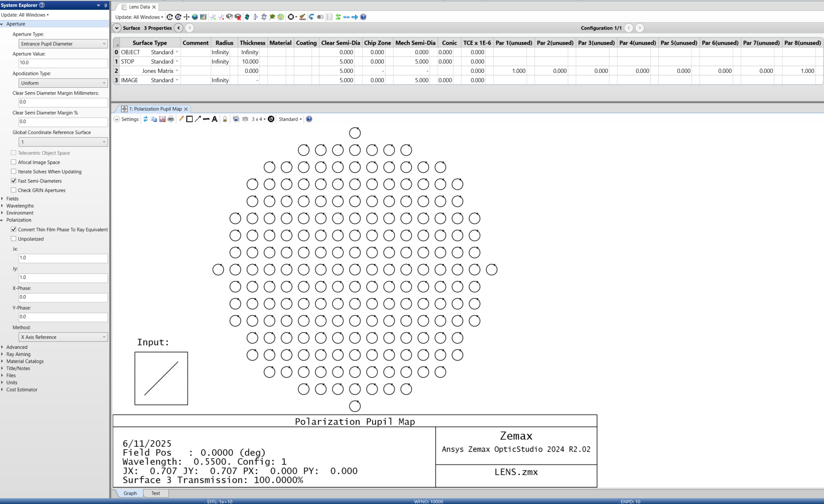This screenshot has width=824, height=504.
Task: Click the blue curved-arrow icon in the Lens Data toolbar
Action: [x=311, y=17]
